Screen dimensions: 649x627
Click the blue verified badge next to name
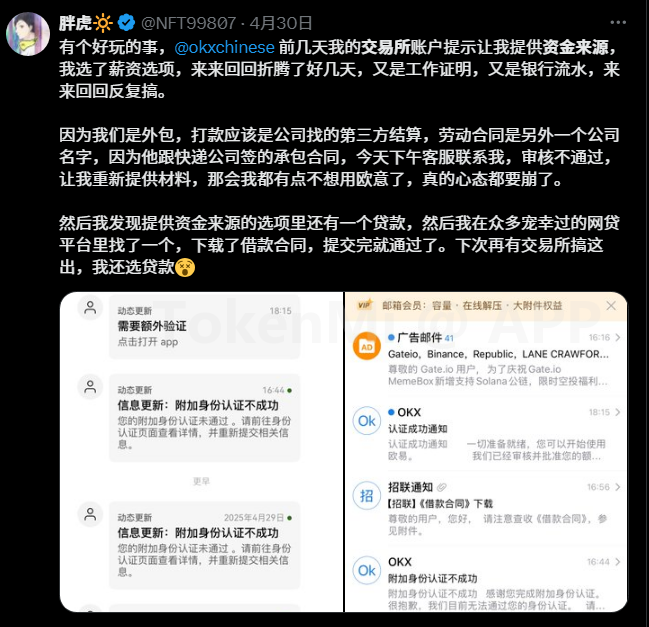[x=126, y=23]
